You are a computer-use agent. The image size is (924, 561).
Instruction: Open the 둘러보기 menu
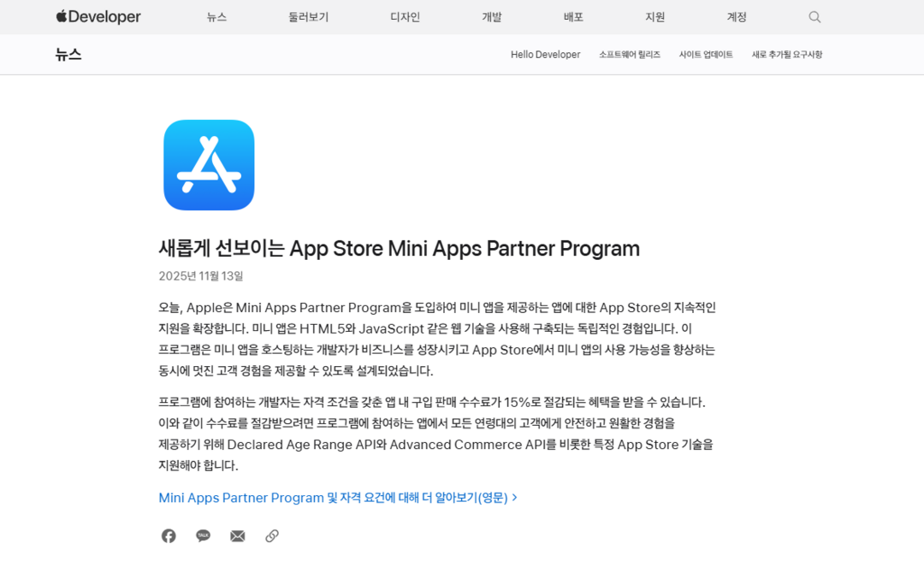[308, 17]
